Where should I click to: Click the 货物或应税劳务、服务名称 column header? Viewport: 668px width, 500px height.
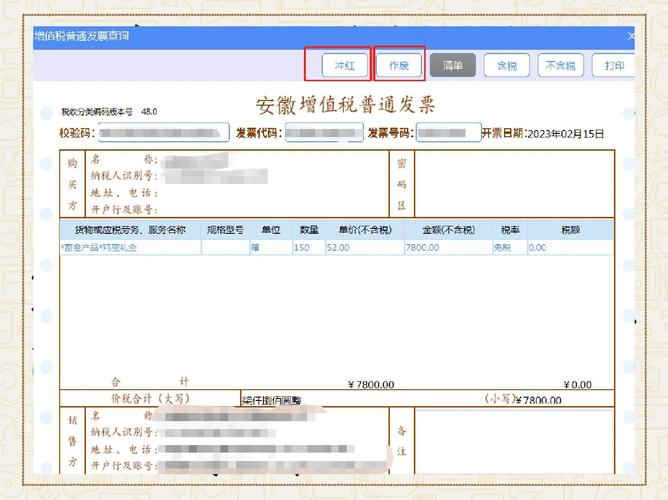(130, 230)
